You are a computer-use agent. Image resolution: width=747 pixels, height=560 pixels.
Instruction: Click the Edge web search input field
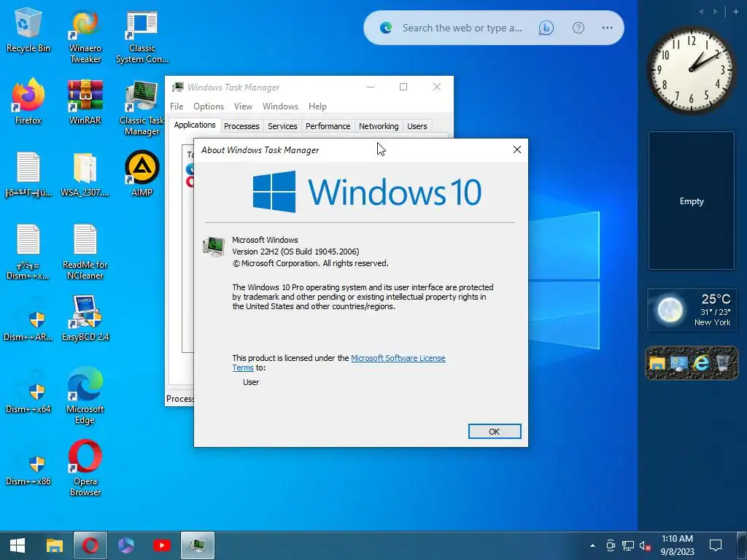point(462,28)
